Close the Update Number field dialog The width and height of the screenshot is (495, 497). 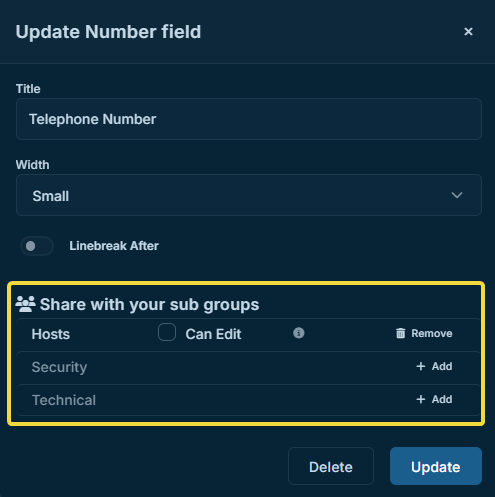point(468,31)
